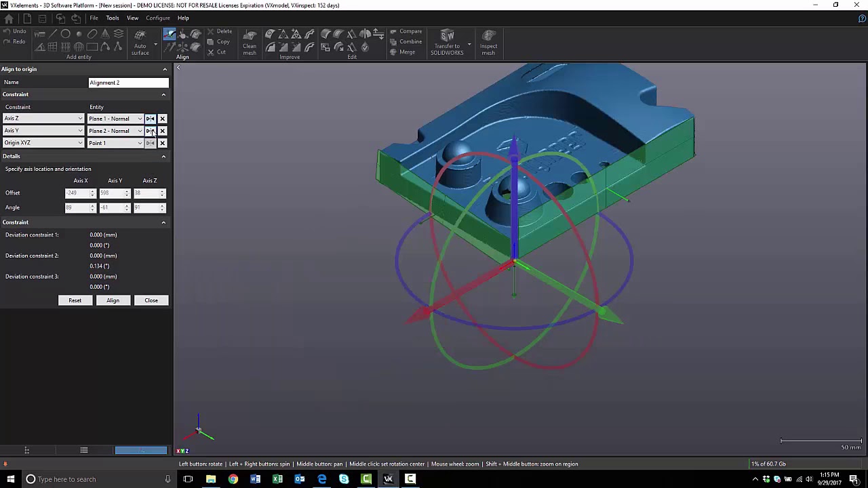This screenshot has width=868, height=488.
Task: Collapse the left panel with the arrow
Action: (x=178, y=67)
